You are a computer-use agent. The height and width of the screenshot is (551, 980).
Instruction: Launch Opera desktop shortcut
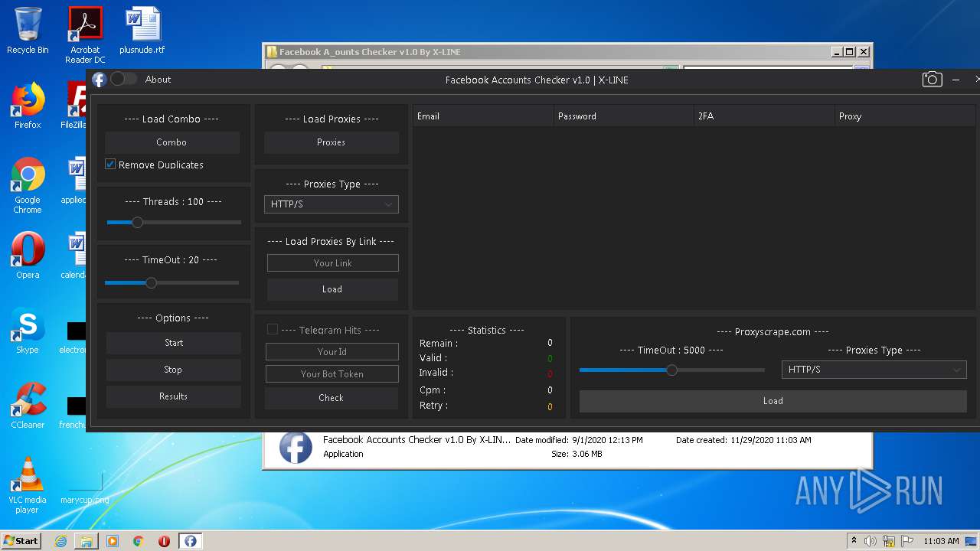[x=28, y=255]
